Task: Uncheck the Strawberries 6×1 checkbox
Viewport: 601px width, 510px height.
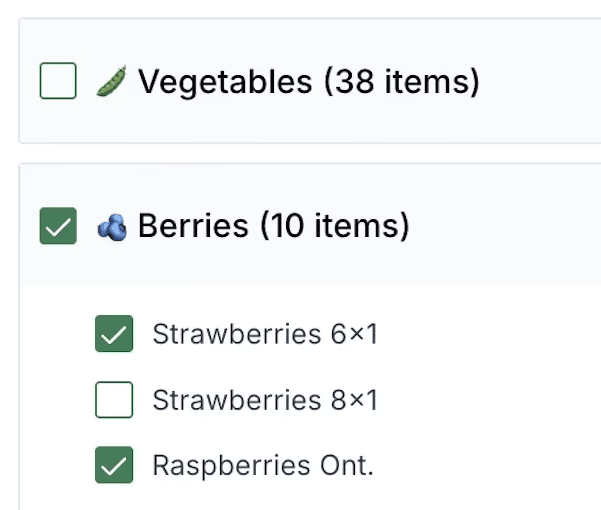Action: [114, 334]
